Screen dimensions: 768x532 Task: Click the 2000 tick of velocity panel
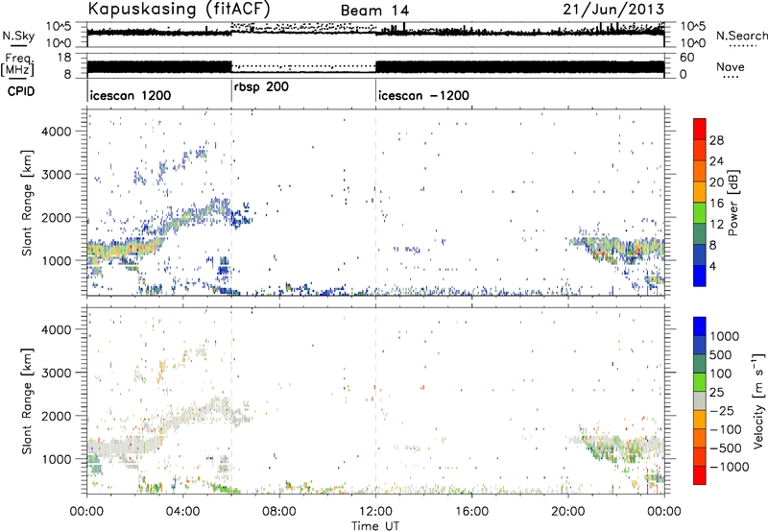click(x=56, y=416)
